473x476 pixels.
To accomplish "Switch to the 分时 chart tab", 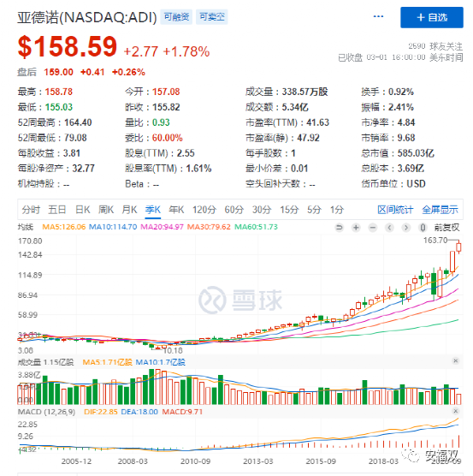I will (31, 210).
